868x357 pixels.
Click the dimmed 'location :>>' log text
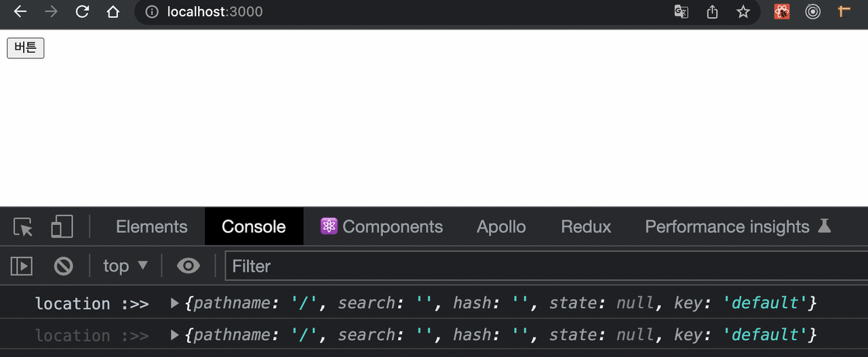92,335
